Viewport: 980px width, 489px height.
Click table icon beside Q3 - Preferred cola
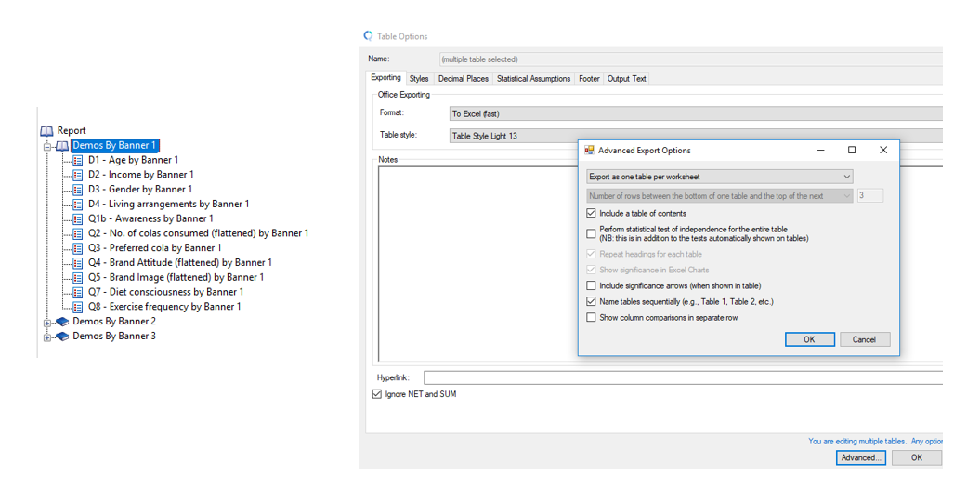click(x=78, y=248)
